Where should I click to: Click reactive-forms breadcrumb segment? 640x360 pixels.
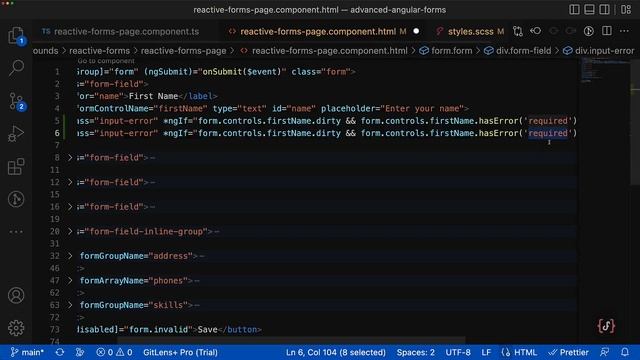click(99, 51)
